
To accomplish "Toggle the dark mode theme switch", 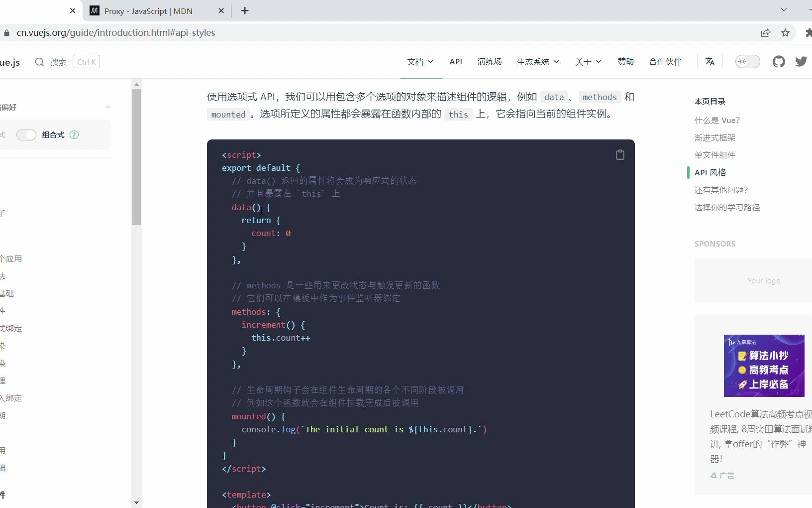I will pyautogui.click(x=747, y=62).
